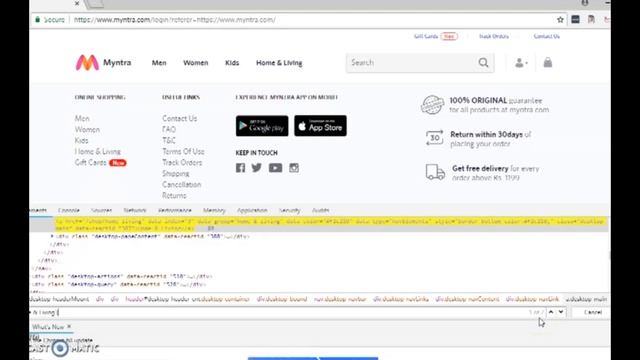Click div.desktop-navLink breadcrumb
The width and height of the screenshot is (640, 360).
[532, 299]
